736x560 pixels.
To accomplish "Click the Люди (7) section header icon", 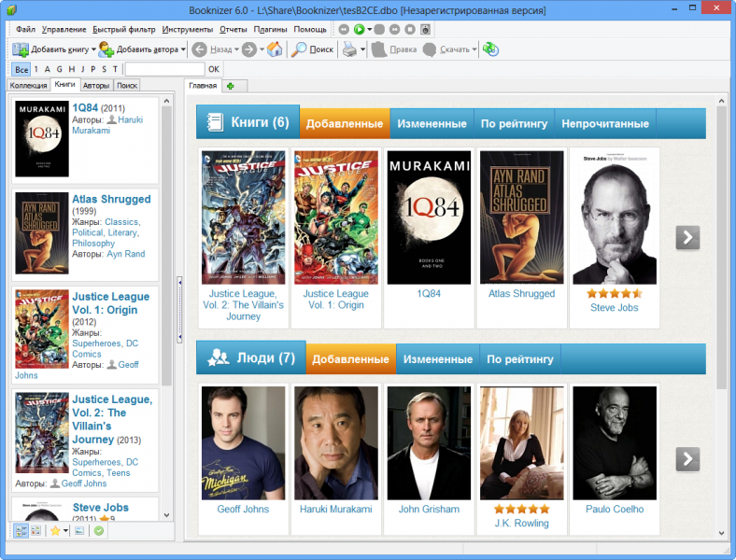I will (x=219, y=357).
